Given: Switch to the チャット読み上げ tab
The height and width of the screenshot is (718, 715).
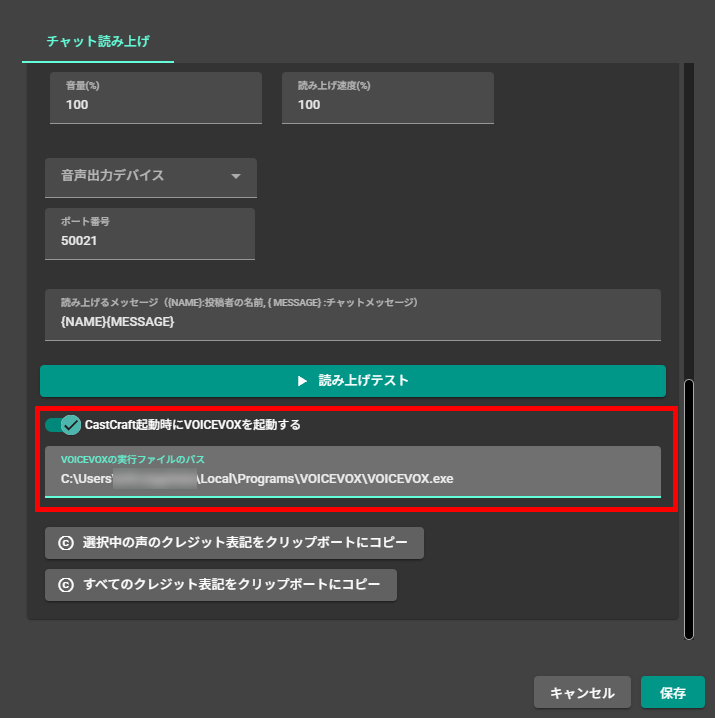Looking at the screenshot, I should [98, 42].
